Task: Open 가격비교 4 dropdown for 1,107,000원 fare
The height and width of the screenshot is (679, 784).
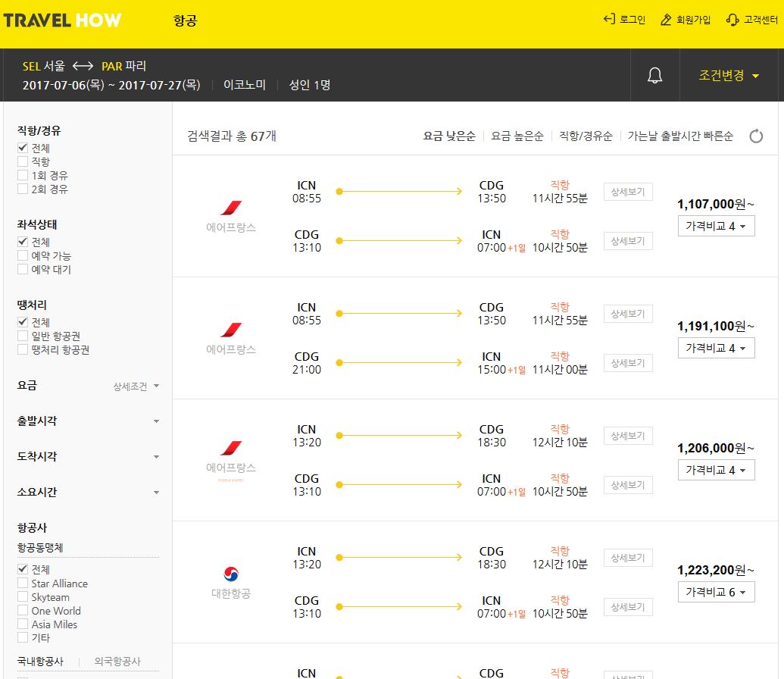Action: (x=716, y=226)
